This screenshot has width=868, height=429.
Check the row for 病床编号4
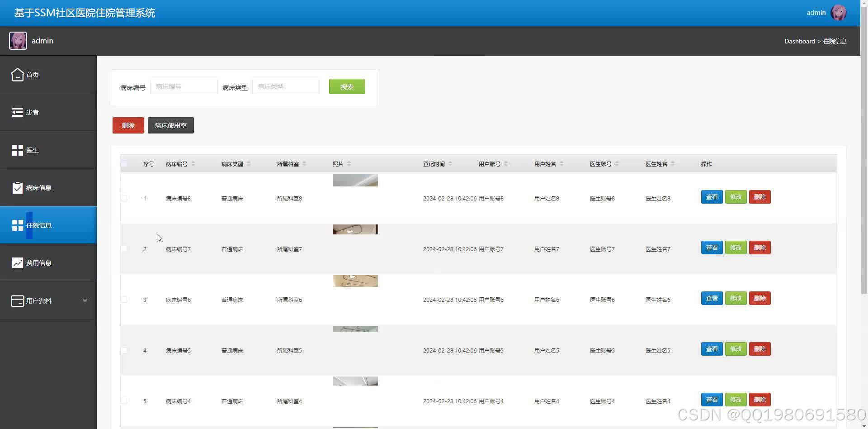[x=124, y=401]
